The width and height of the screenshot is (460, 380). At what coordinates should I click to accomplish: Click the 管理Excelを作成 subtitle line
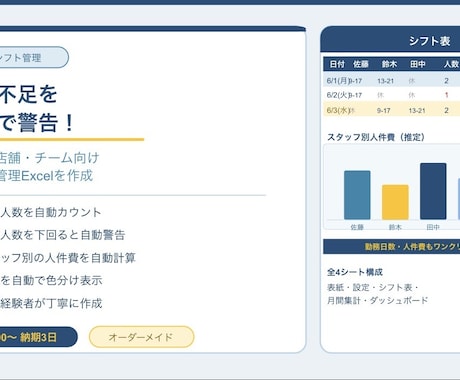(x=46, y=176)
